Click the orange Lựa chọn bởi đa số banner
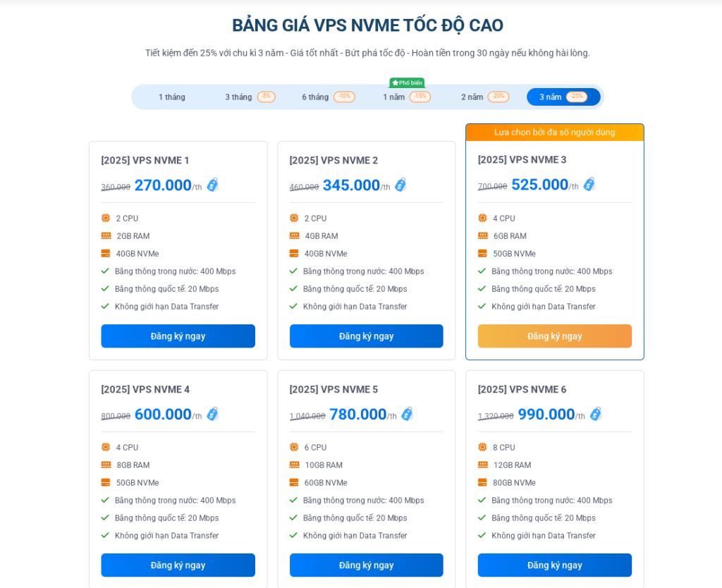Viewport: 722px width, 588px height. click(554, 132)
